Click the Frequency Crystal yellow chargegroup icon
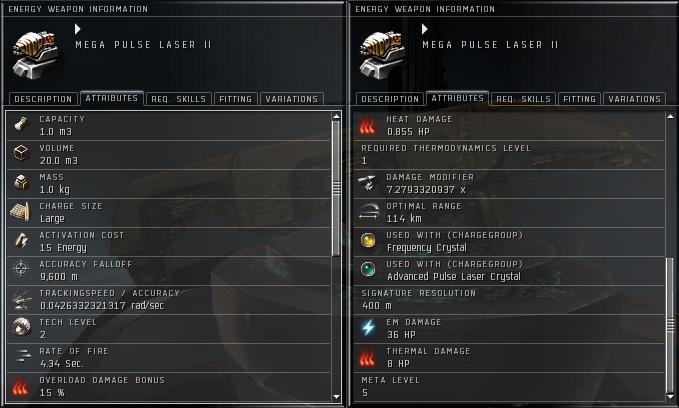The image size is (679, 408). click(x=368, y=240)
